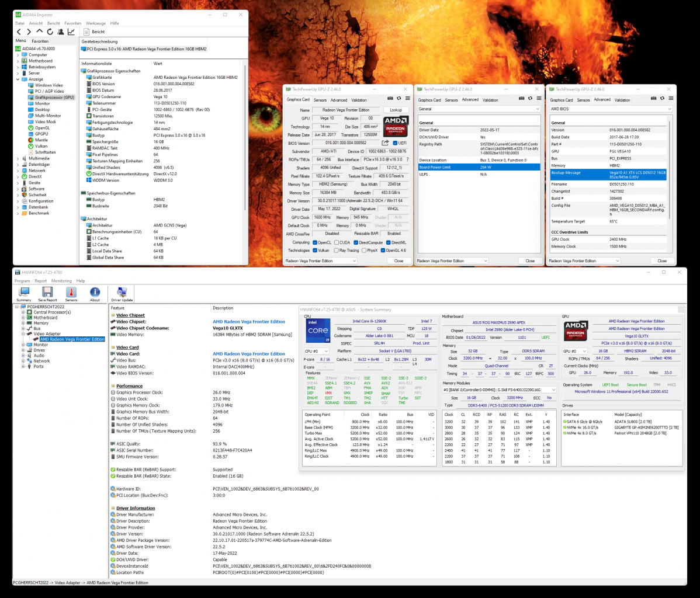Select Drives node in HWiNFO tree
Viewport: 700px width, 598px height.
pyautogui.click(x=39, y=350)
